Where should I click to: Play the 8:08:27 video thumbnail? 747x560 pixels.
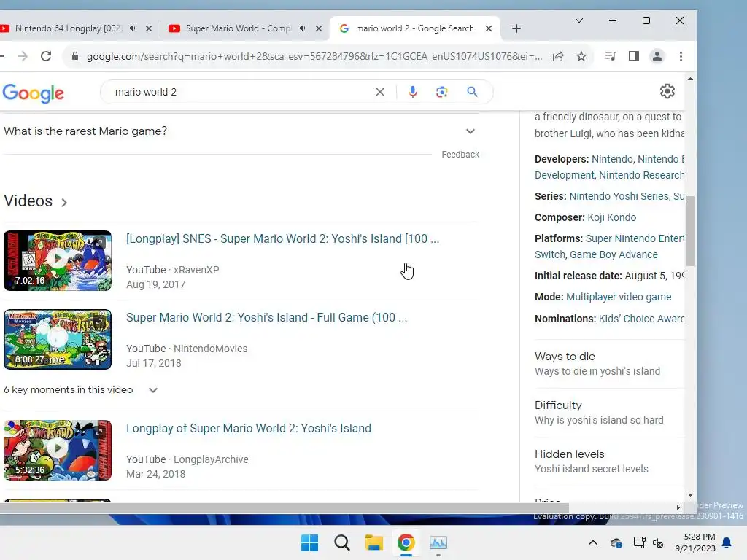coord(58,339)
